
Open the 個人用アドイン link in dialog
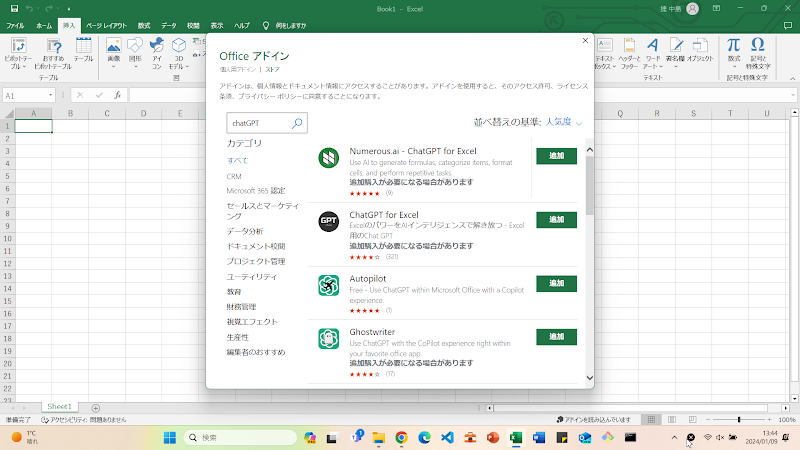coord(238,69)
